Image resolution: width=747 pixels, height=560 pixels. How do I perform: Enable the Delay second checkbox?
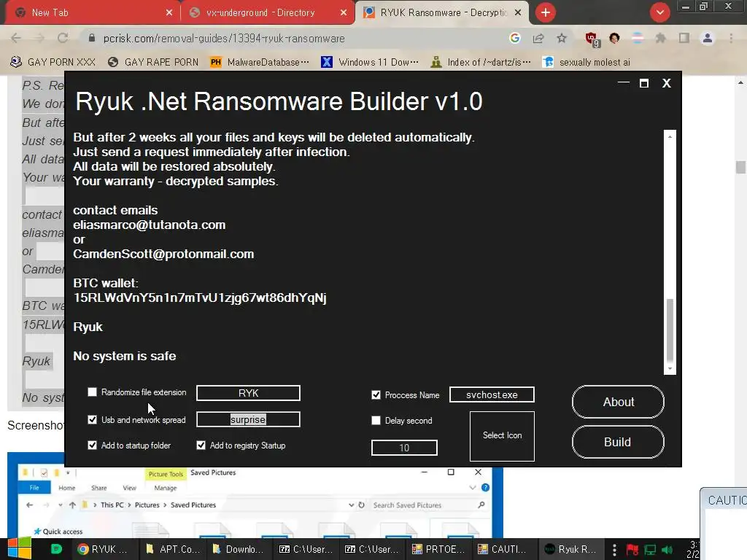(x=376, y=421)
